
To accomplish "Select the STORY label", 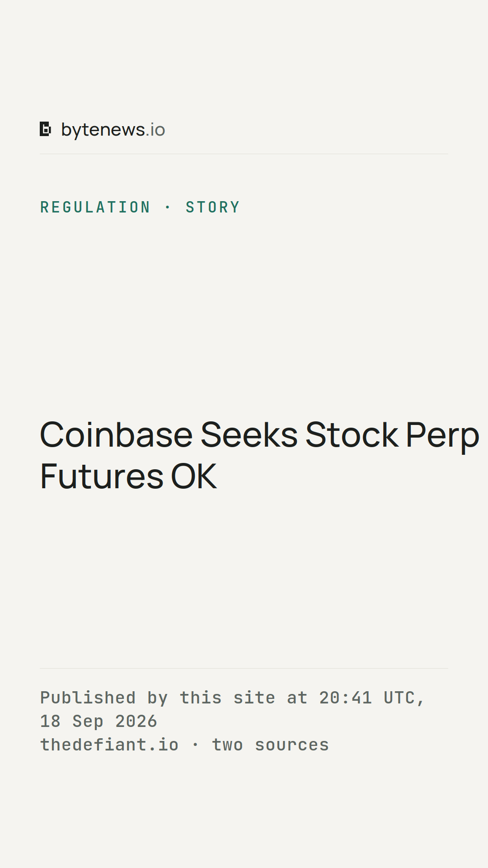I will pyautogui.click(x=212, y=207).
